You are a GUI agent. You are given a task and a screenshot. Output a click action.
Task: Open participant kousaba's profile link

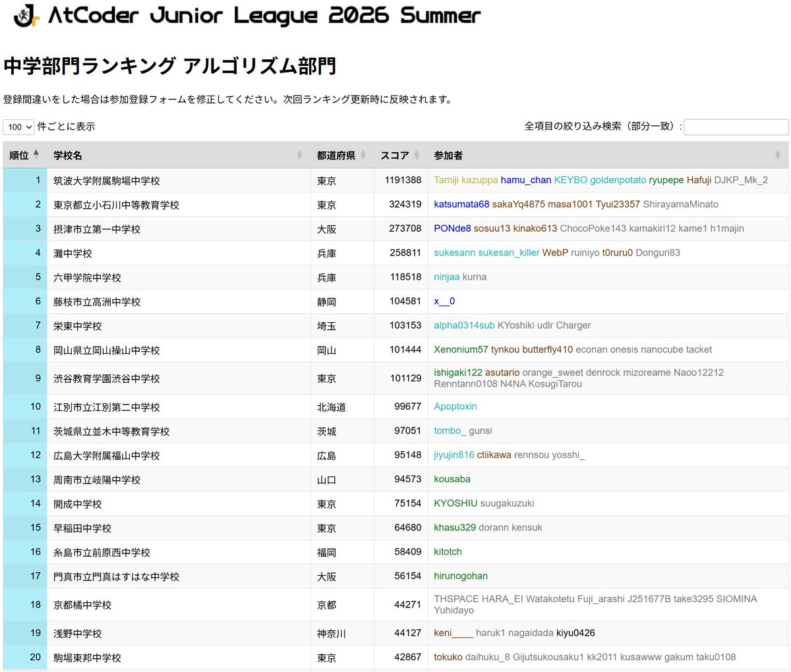click(x=452, y=479)
